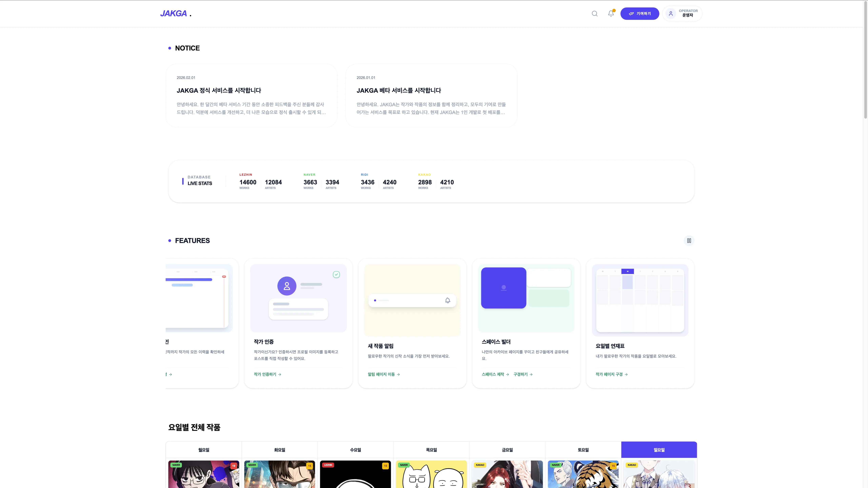Screen dimensions: 868x488
Task: Click the JAKGA logo
Action: pyautogui.click(x=174, y=14)
